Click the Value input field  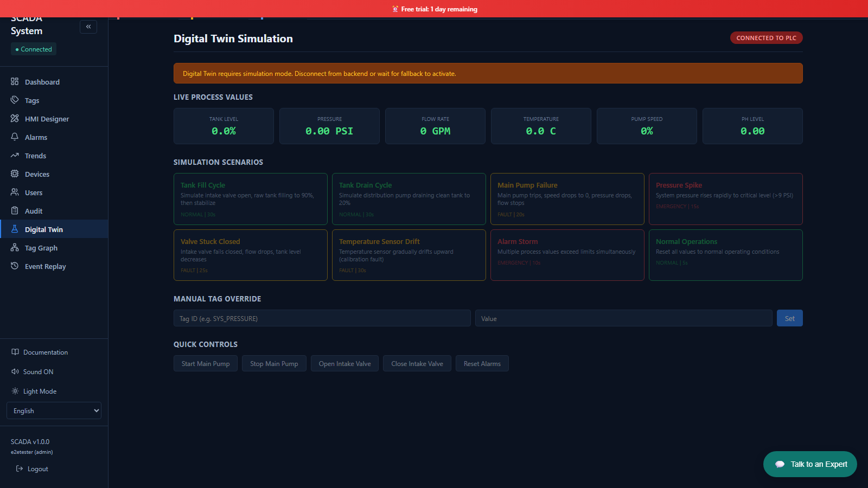(624, 318)
